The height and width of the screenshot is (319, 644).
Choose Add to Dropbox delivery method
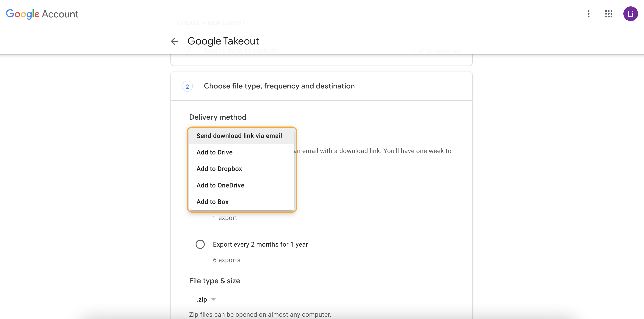[x=219, y=169]
